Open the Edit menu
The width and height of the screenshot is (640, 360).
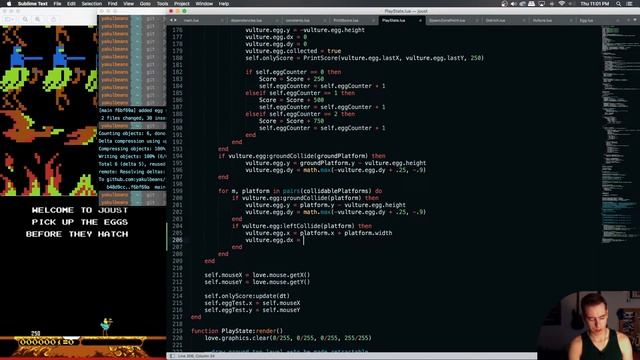click(x=71, y=4)
